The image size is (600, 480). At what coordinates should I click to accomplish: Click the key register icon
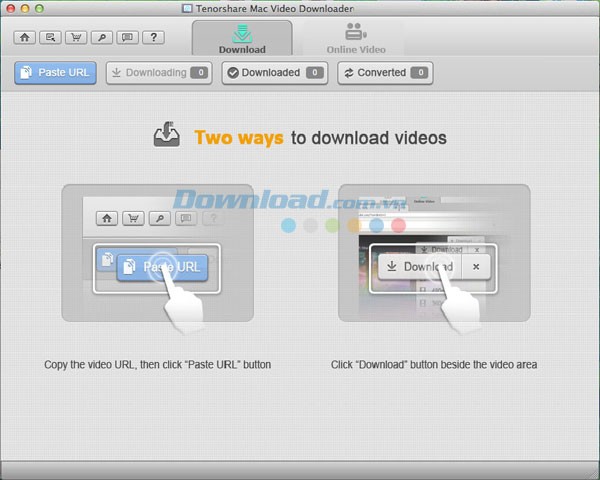click(101, 38)
